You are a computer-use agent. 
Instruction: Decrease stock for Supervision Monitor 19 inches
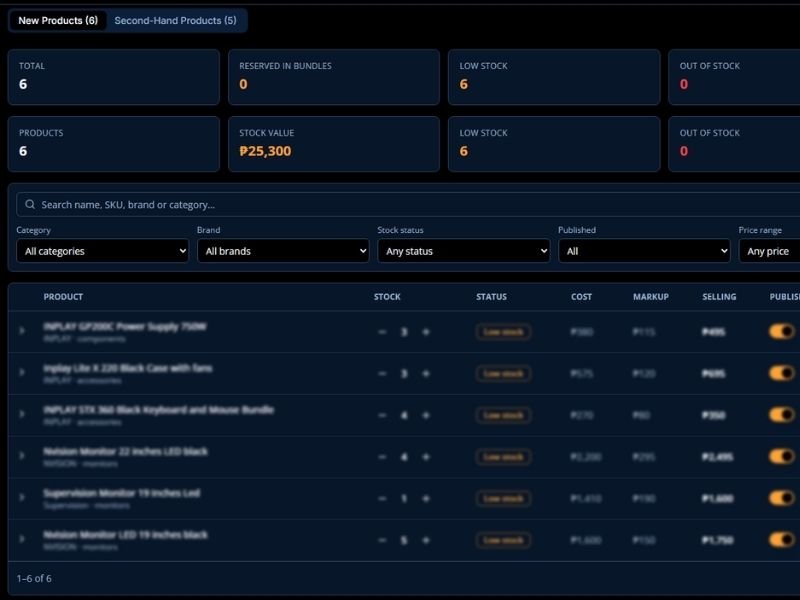(x=382, y=498)
